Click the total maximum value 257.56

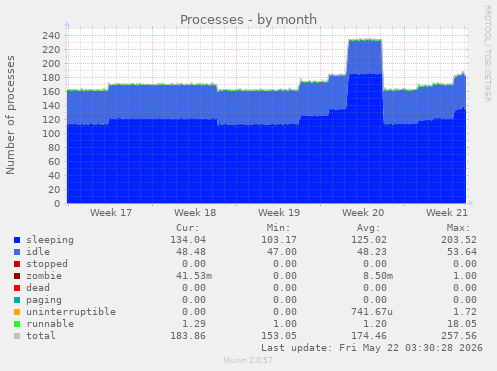[x=459, y=336]
